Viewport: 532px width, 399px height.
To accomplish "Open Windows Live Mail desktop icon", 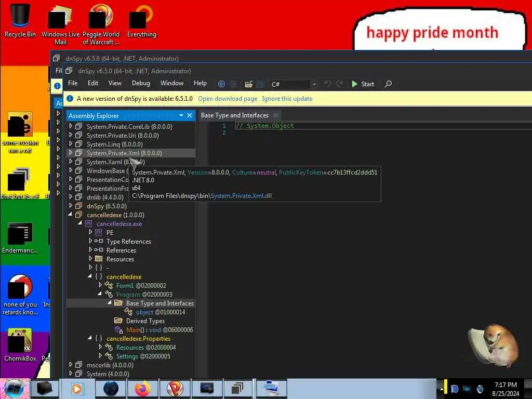I will click(60, 24).
